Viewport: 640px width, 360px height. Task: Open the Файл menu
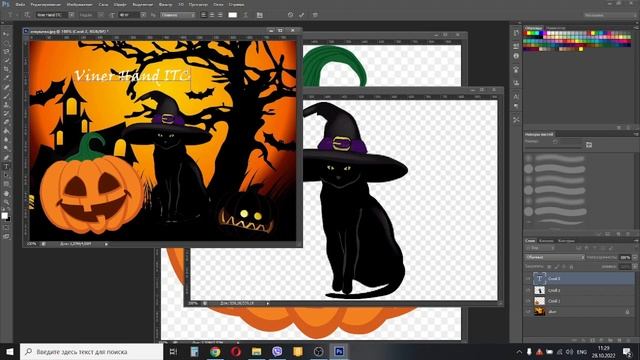pos(20,4)
